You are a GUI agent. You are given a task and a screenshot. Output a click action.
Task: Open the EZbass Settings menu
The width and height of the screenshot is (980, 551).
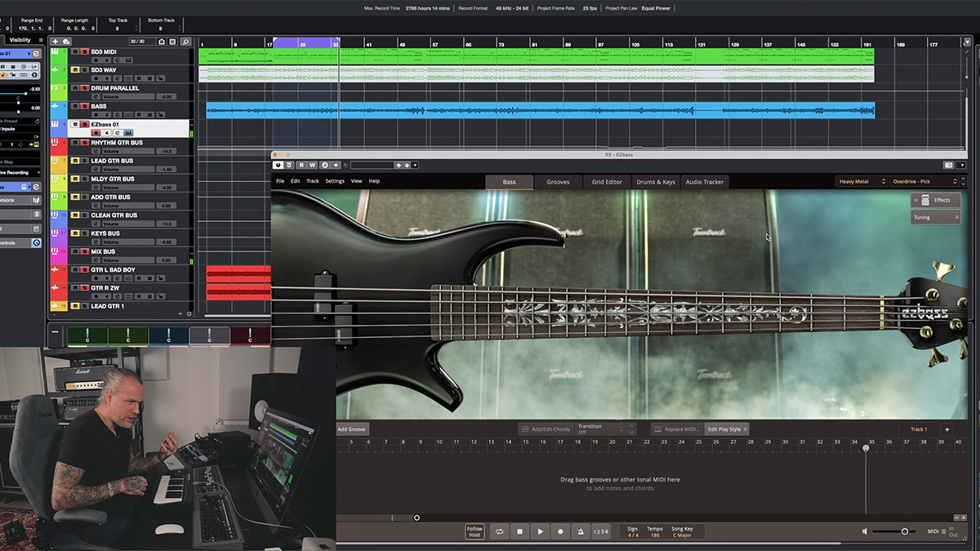[x=335, y=181]
